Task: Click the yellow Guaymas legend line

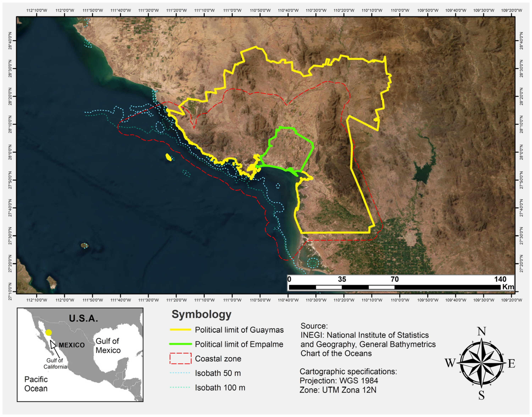Action: click(x=181, y=330)
